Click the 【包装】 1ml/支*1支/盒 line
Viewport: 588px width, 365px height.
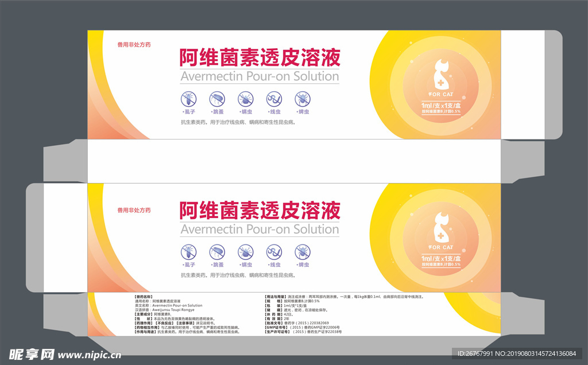pyautogui.click(x=286, y=305)
